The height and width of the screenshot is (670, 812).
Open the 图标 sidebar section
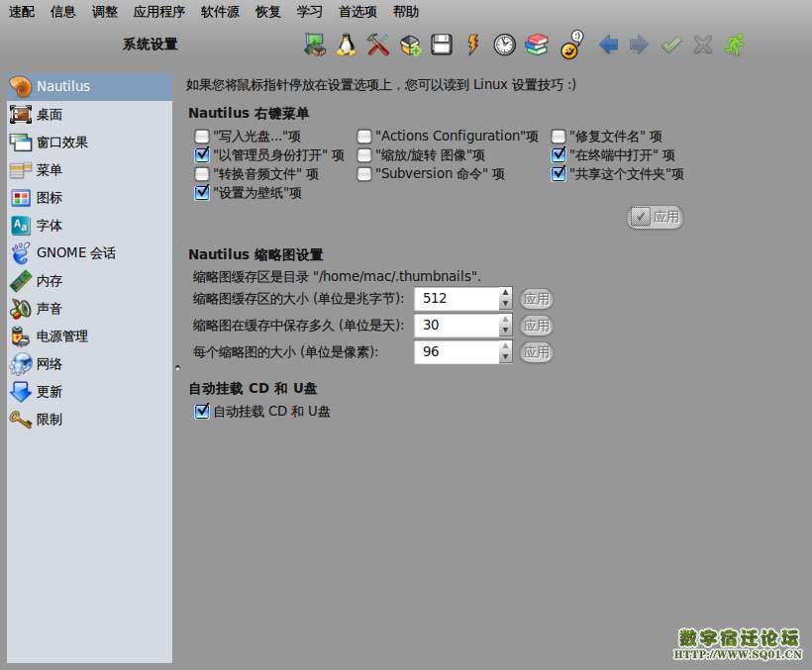click(x=89, y=198)
